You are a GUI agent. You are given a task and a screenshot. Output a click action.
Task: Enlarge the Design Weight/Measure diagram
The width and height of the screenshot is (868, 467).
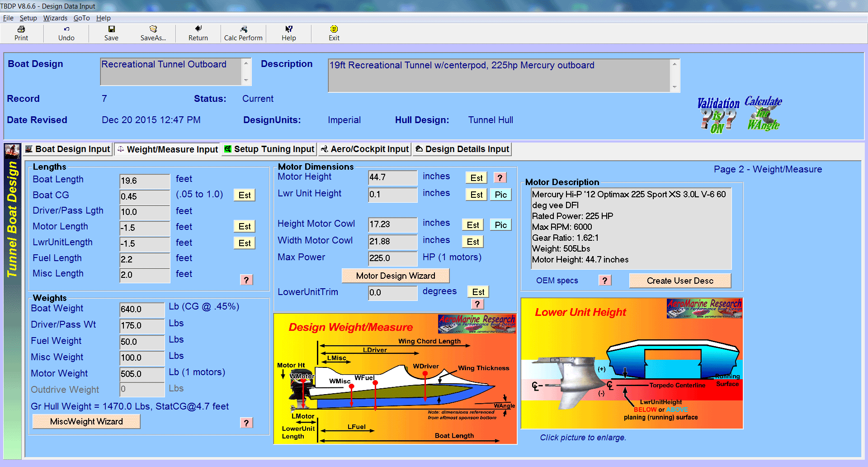coord(395,379)
